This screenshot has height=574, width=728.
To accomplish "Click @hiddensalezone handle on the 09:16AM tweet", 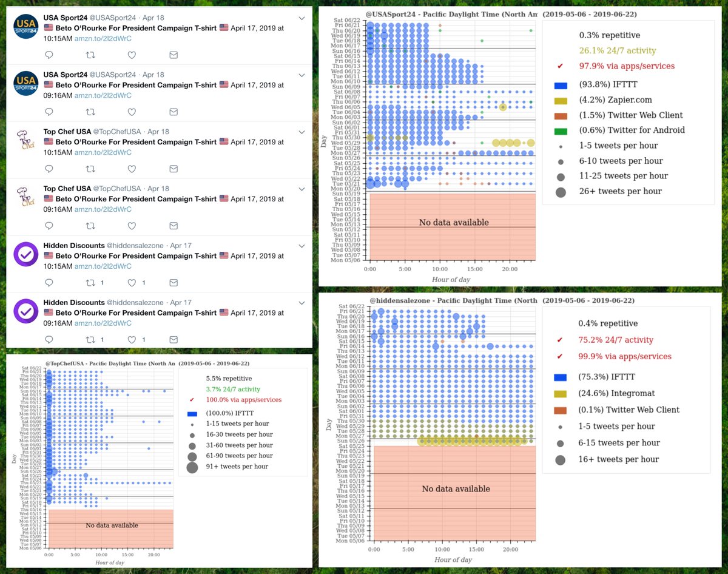I will (x=135, y=302).
